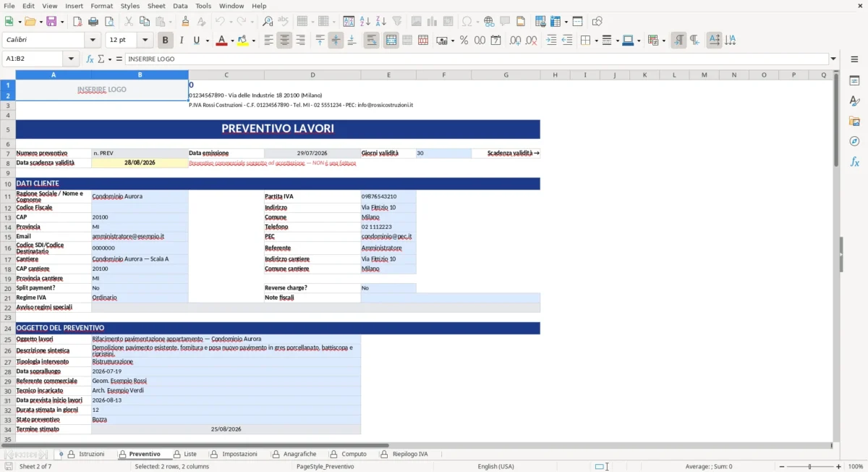Click the English (USA) language status
868x472 pixels.
tap(496, 466)
